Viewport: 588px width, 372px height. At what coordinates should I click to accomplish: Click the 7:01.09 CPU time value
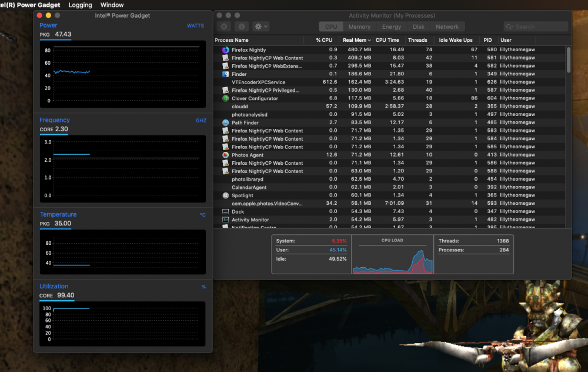pyautogui.click(x=394, y=203)
